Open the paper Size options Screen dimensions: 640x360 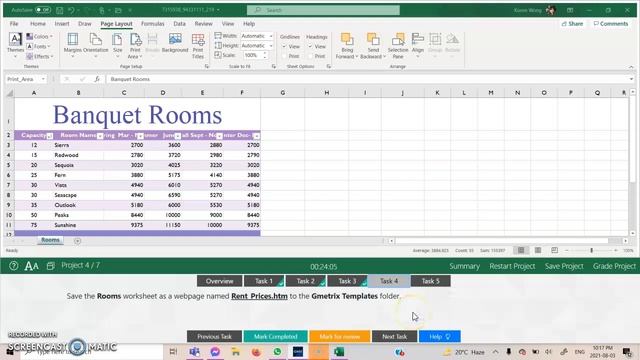coord(118,45)
